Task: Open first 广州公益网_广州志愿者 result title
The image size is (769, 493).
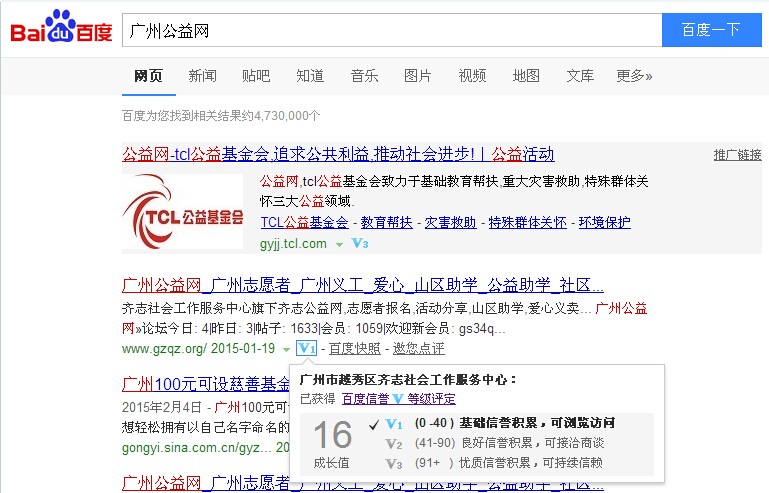Action: click(x=363, y=285)
